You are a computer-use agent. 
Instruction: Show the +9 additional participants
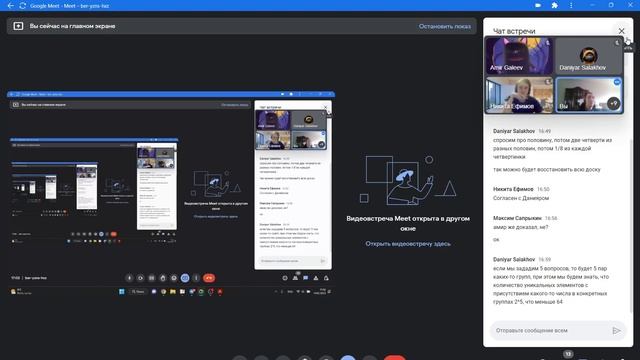613,104
